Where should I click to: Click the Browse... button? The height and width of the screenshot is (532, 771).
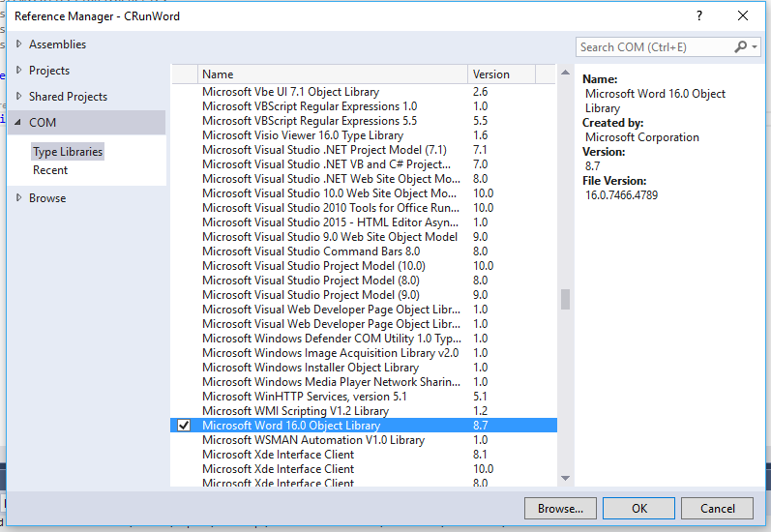coord(560,509)
